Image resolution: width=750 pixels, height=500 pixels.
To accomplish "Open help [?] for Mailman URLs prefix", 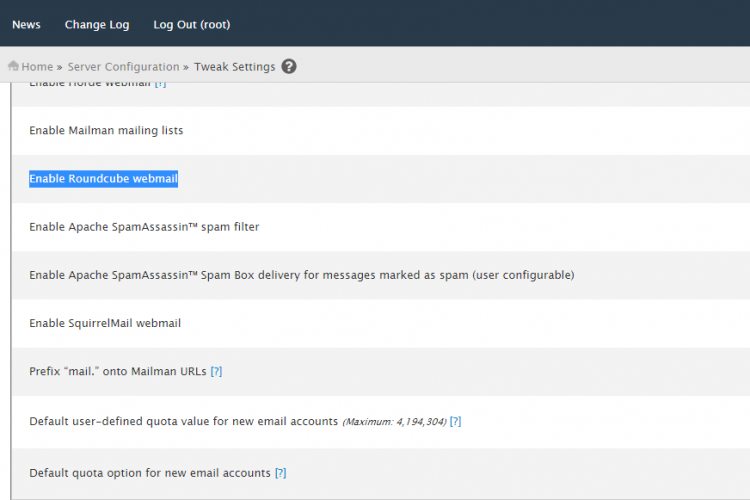I will [216, 371].
